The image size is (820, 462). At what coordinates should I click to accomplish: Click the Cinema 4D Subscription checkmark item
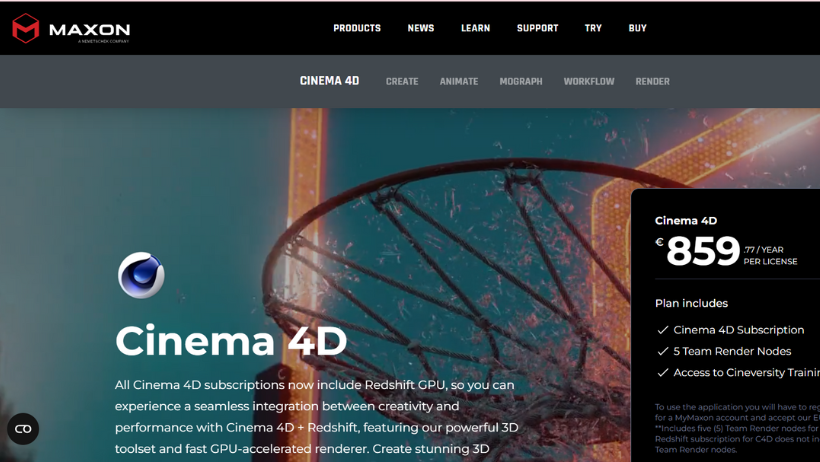click(731, 330)
